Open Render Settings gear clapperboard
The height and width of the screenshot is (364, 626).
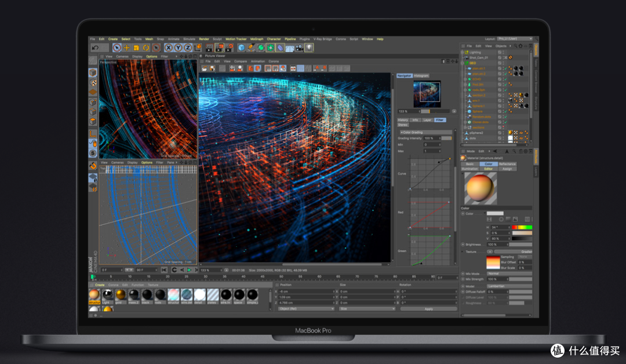(229, 48)
